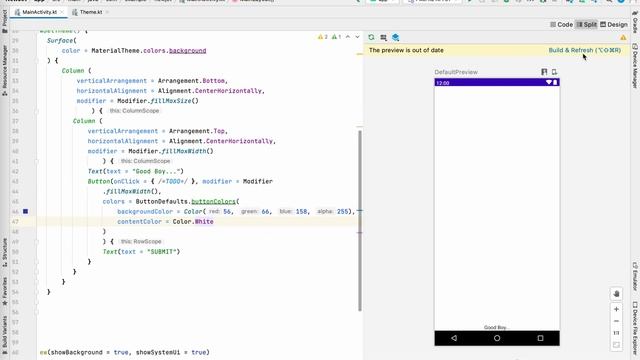This screenshot has height=360, width=640.
Task: Zoom out the preview with minus icon
Action: click(616, 321)
